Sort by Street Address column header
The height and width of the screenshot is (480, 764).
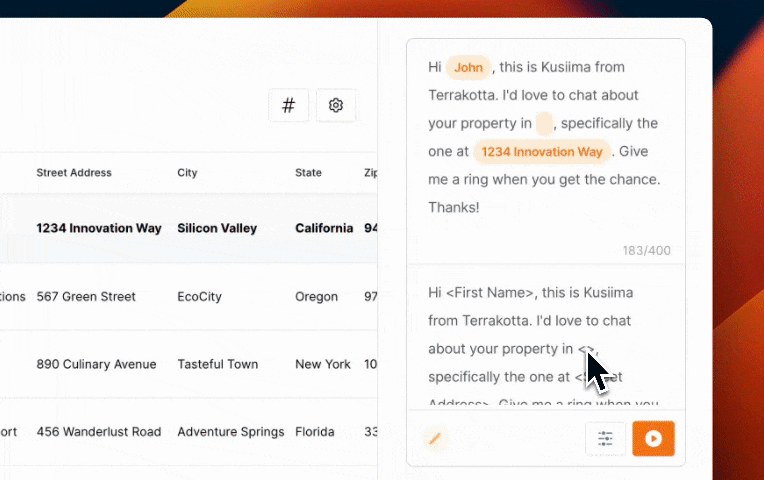(x=74, y=173)
